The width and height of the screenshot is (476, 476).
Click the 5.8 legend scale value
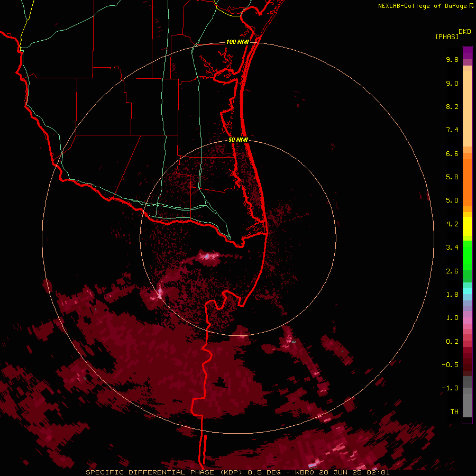point(452,177)
